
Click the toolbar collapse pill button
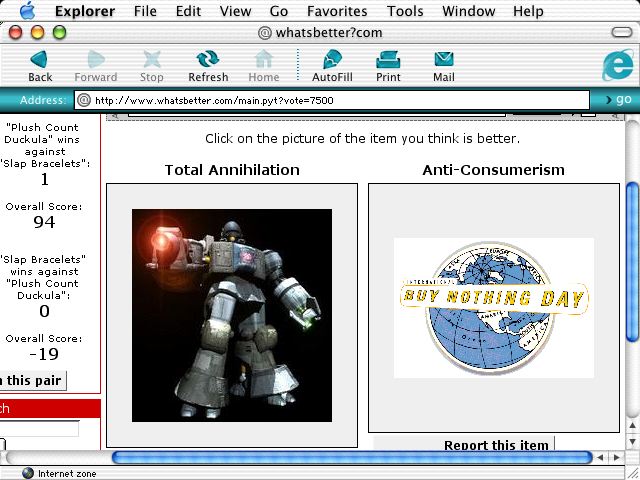point(622,32)
